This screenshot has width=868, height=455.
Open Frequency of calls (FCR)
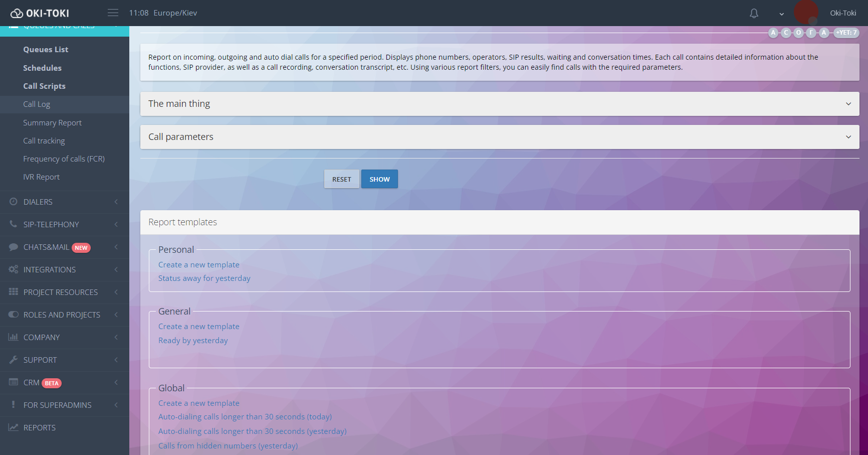pos(64,159)
